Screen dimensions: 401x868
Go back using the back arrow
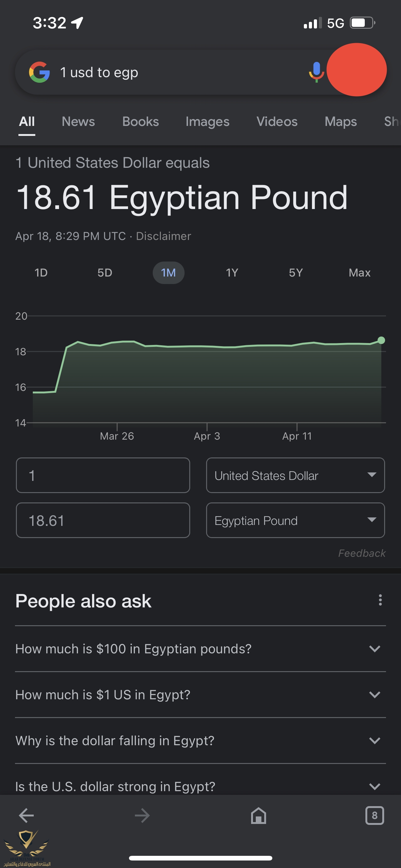26,816
